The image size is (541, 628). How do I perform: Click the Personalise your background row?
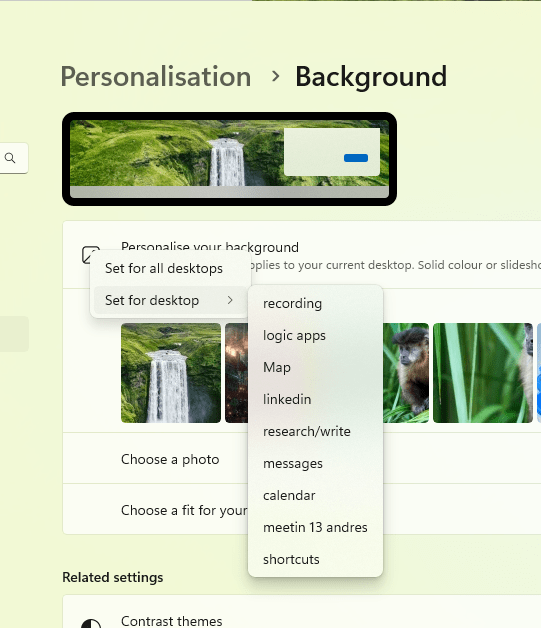[x=302, y=254]
